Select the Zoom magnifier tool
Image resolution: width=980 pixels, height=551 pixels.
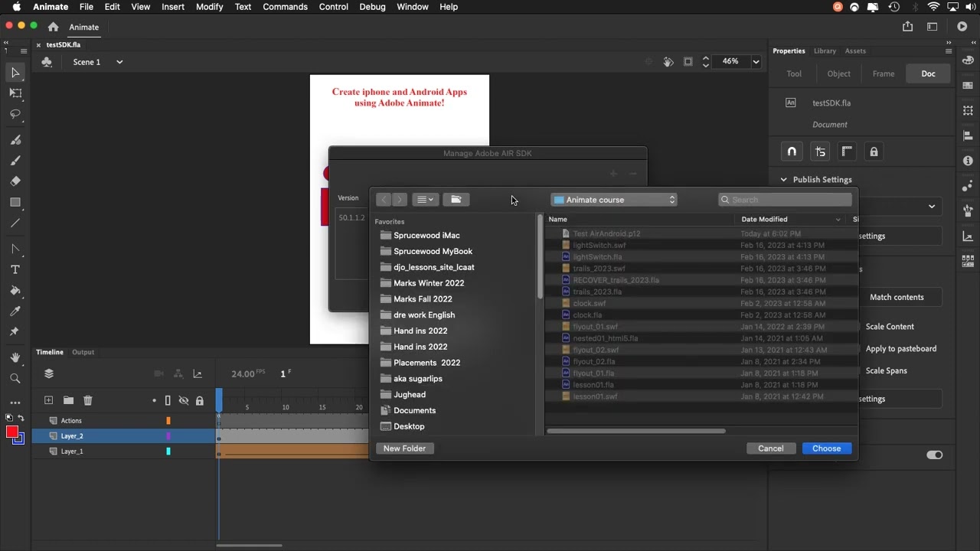click(x=15, y=379)
